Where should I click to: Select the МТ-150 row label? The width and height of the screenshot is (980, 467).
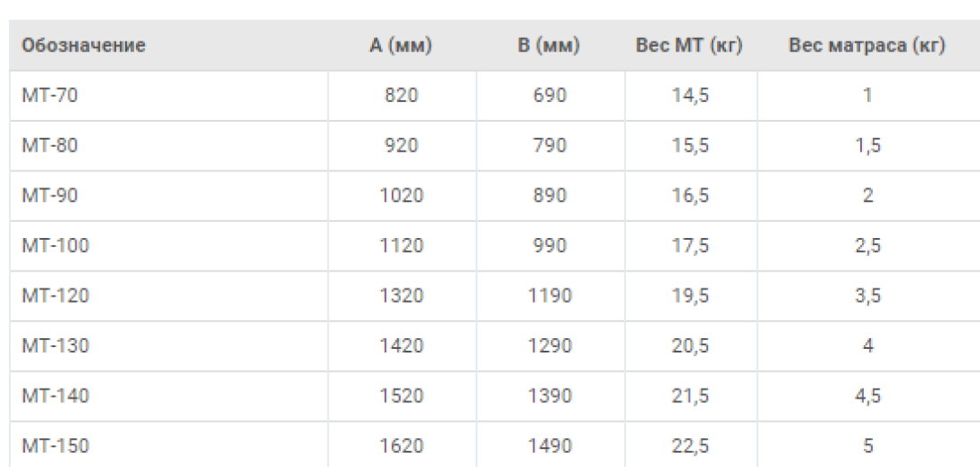tap(55, 445)
